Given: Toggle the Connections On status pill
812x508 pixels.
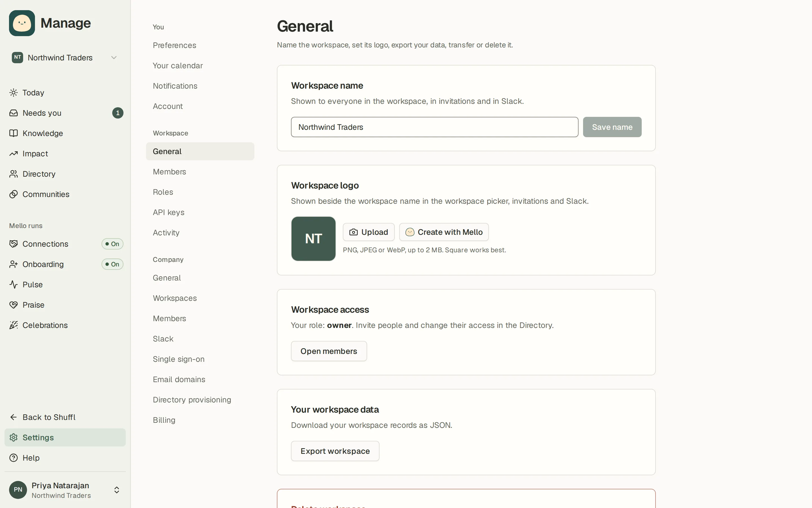Looking at the screenshot, I should coord(112,244).
